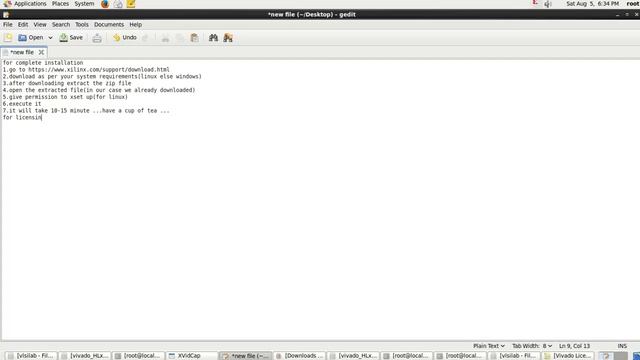Click the date and time clock

[592, 4]
